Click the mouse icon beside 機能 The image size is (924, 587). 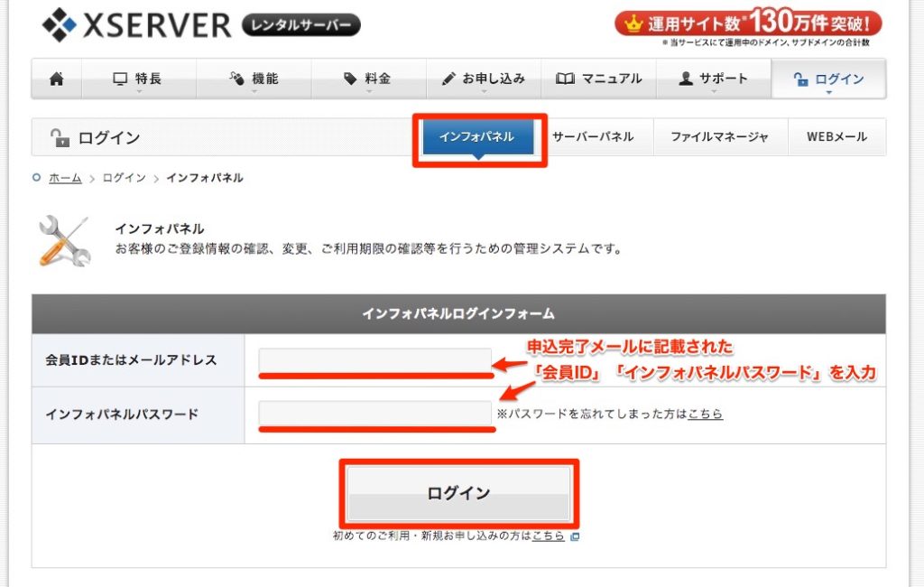[x=237, y=79]
